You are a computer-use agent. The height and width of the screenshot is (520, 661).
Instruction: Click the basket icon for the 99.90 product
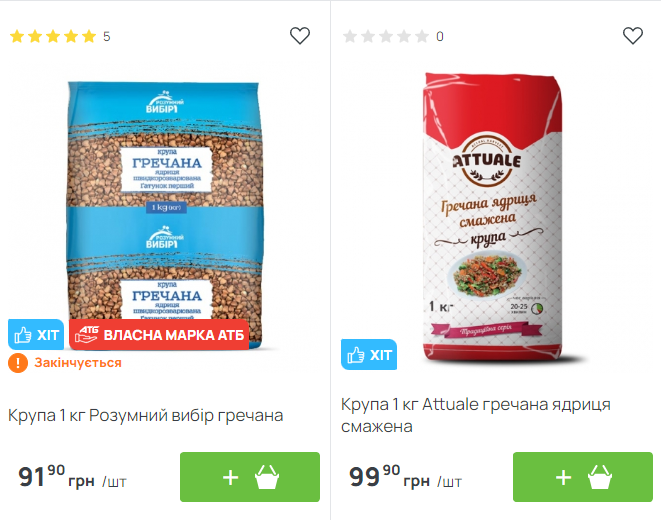(600, 477)
